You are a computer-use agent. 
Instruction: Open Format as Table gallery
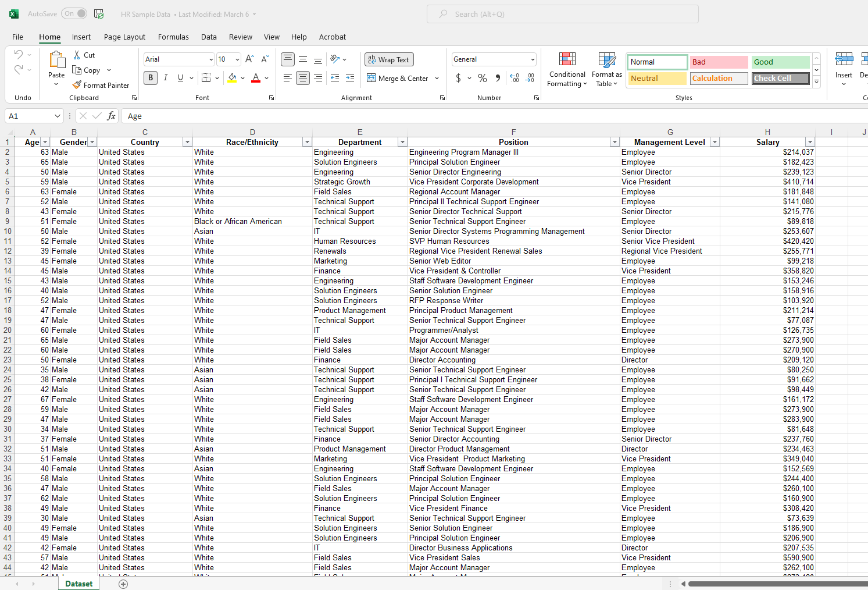(606, 69)
